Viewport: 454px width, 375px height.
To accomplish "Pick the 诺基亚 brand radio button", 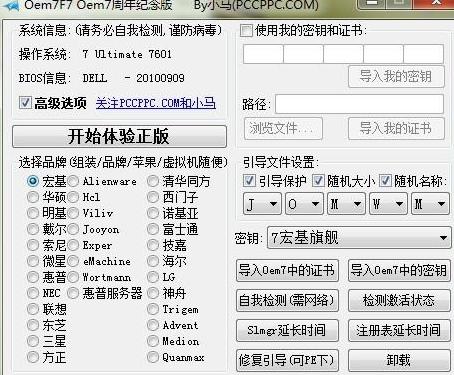I will (x=153, y=213).
